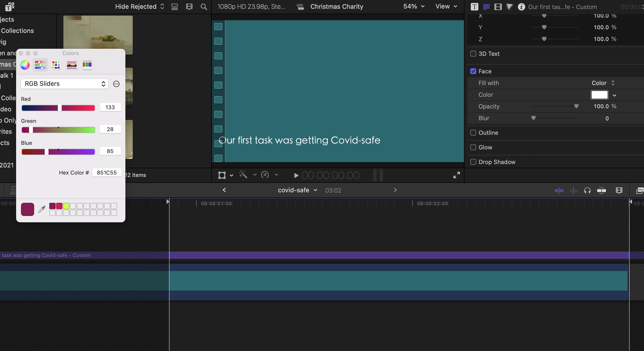Open the Info inspector icon
644x351 pixels.
pyautogui.click(x=521, y=7)
